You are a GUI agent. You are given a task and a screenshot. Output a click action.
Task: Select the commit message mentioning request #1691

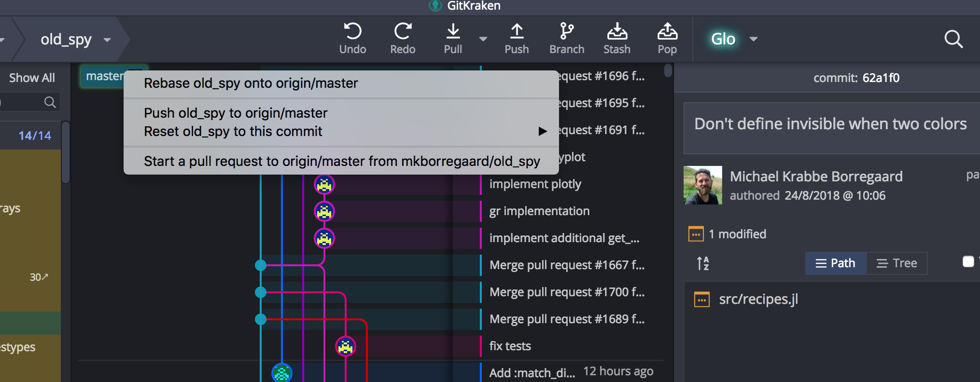tap(602, 130)
